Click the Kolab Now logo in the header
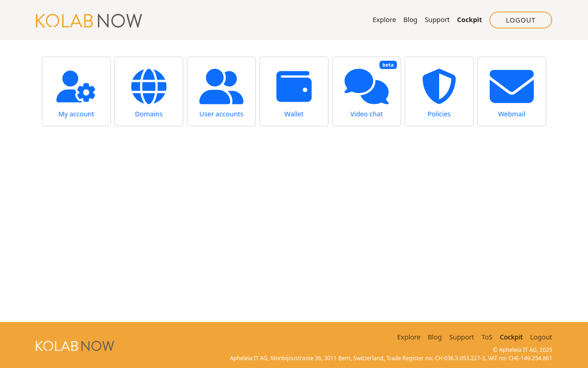 (89, 20)
